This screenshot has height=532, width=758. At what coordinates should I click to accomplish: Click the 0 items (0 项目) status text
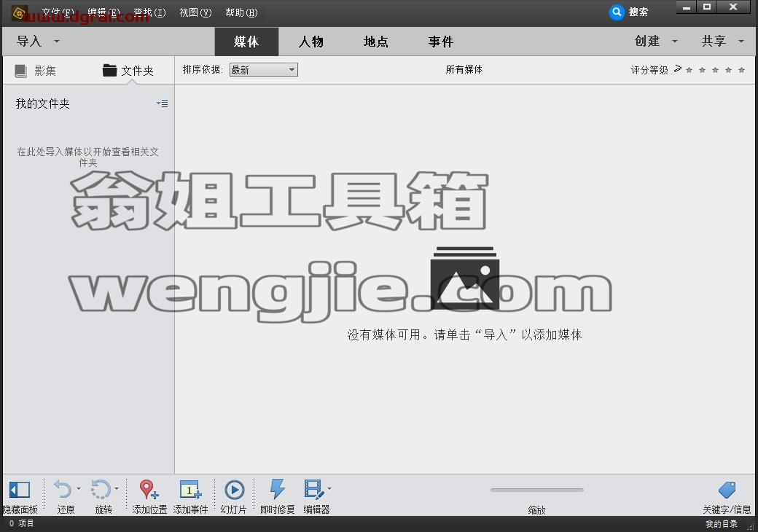point(22,523)
